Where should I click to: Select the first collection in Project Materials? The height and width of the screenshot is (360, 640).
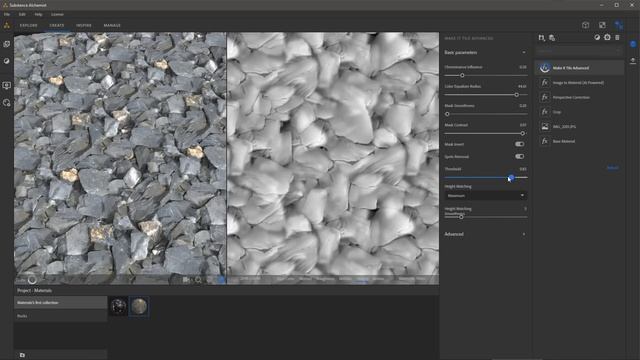(61, 302)
